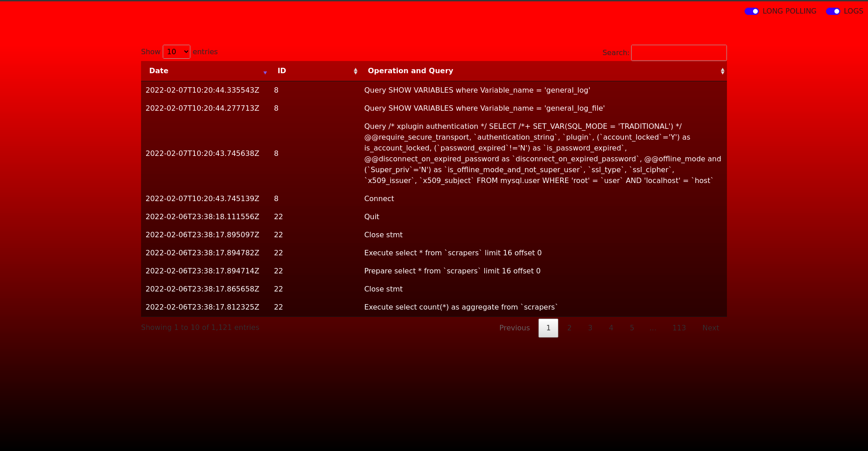Jump to page 113
Viewport: 868px width, 451px height.
pos(679,328)
